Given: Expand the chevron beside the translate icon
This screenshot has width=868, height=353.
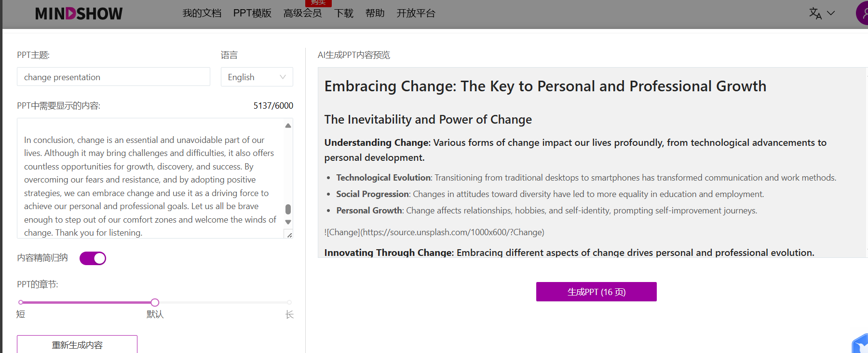Looking at the screenshot, I should click(831, 13).
